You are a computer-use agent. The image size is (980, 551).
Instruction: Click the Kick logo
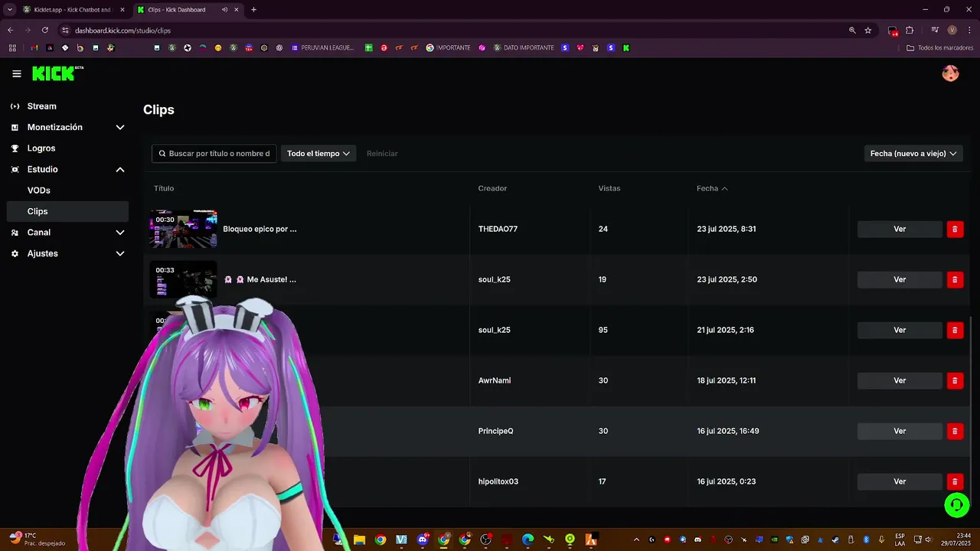57,73
